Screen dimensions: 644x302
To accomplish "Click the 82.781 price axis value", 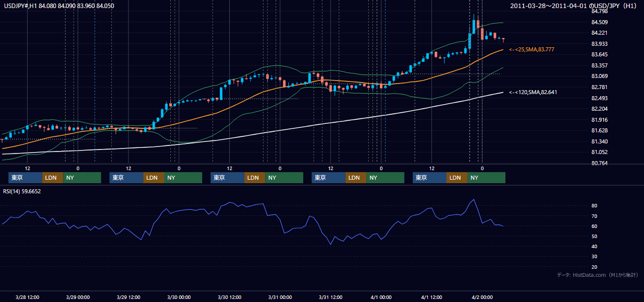I will click(599, 87).
